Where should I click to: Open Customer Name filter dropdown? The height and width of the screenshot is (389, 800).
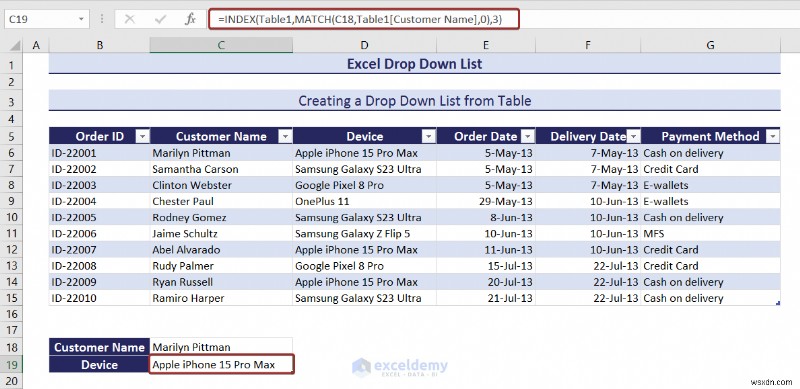(285, 136)
